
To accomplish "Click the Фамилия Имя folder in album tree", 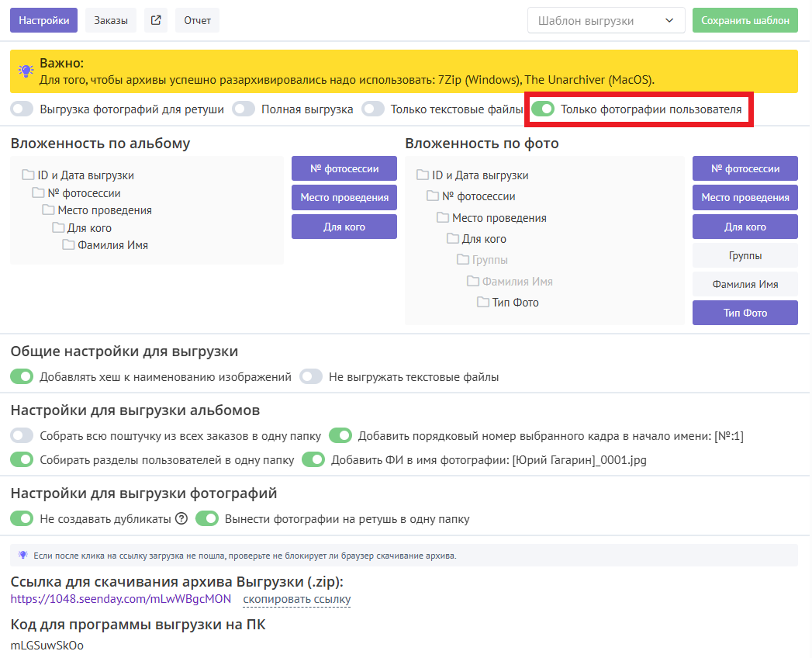I will coord(112,245).
